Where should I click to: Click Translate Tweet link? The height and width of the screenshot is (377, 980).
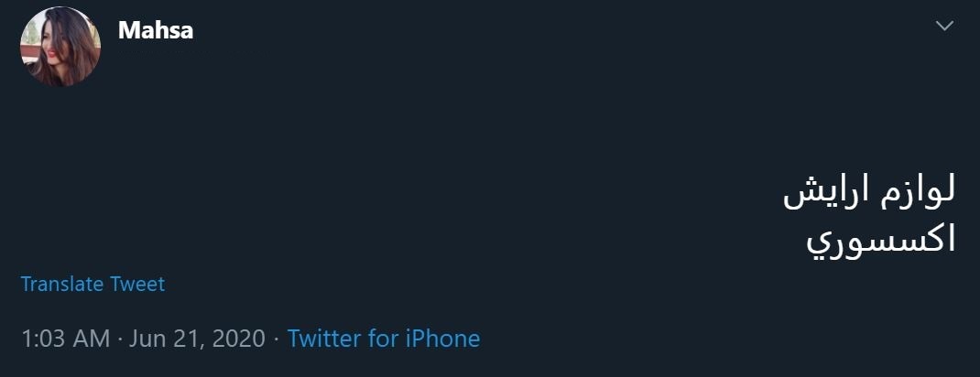pyautogui.click(x=93, y=284)
